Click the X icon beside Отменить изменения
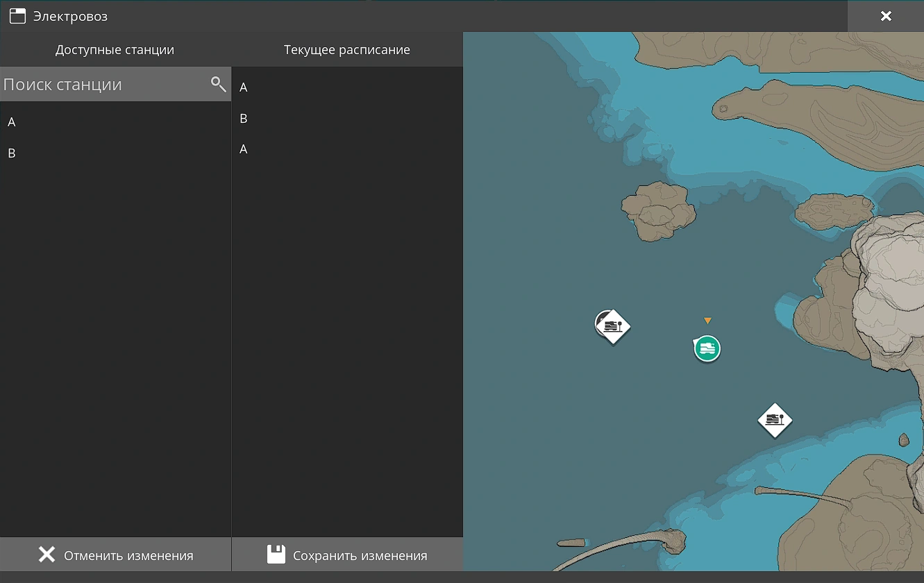The image size is (924, 583). [47, 555]
